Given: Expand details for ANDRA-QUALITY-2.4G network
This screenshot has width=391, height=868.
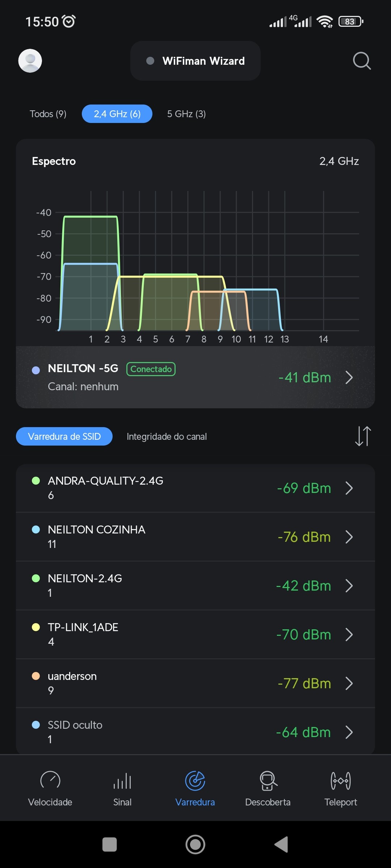Looking at the screenshot, I should [x=349, y=488].
